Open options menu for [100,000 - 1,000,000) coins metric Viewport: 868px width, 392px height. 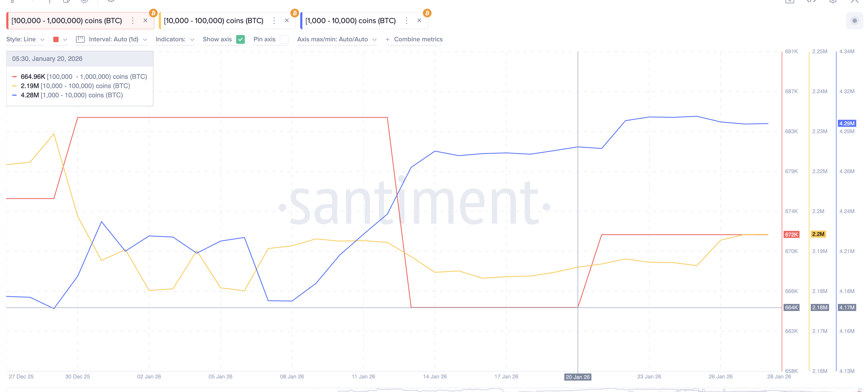point(133,21)
